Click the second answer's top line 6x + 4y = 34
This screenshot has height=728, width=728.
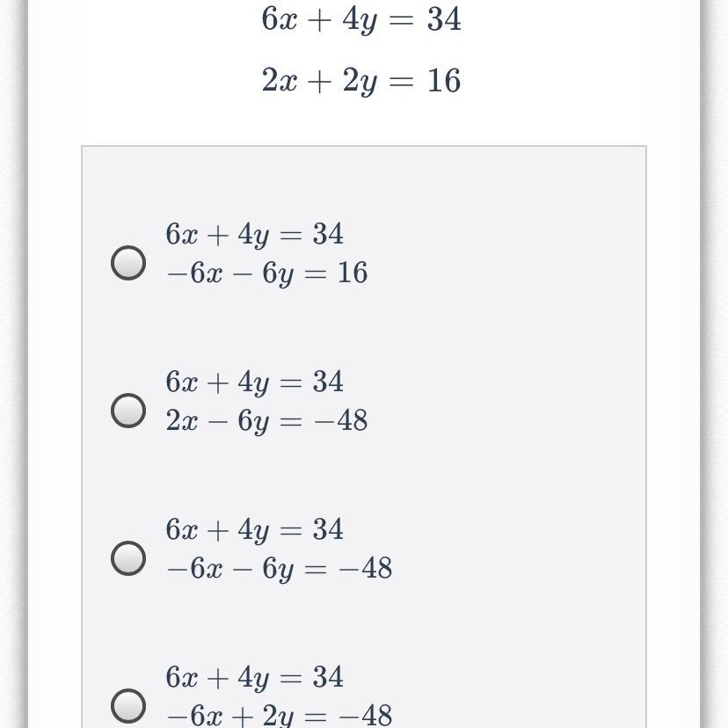click(254, 382)
